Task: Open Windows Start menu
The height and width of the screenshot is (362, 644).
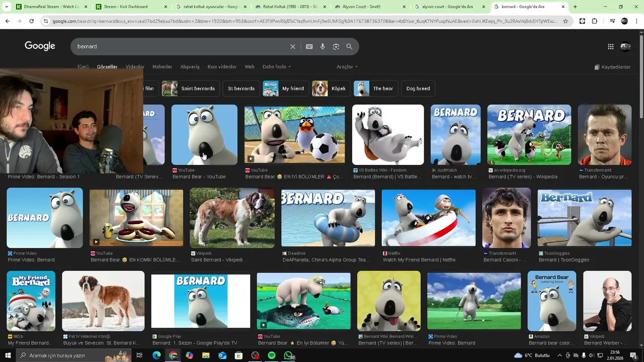Action: pyautogui.click(x=8, y=355)
